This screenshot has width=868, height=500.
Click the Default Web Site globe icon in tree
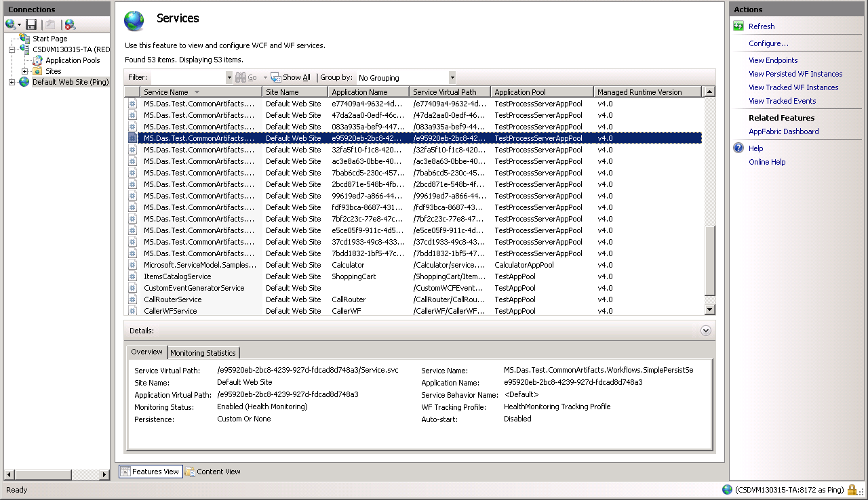[24, 82]
